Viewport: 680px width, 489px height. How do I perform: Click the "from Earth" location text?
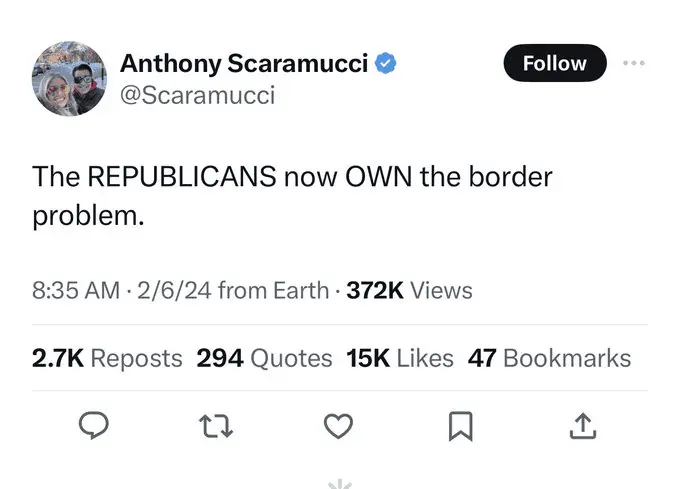(273, 291)
